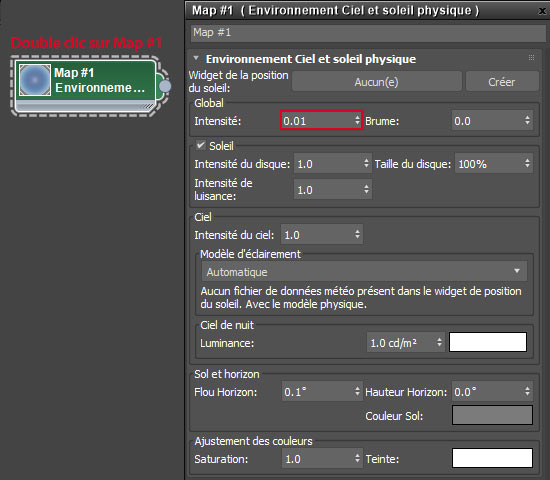Click the Map #1 node title
Viewport: 550px width, 480px height.
tap(74, 73)
